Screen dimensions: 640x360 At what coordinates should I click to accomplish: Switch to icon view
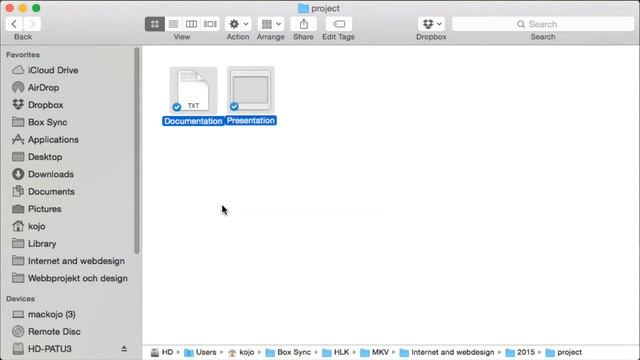[x=155, y=24]
